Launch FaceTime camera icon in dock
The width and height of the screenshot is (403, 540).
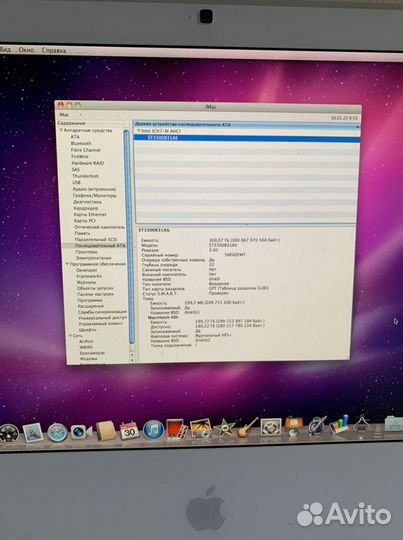[x=82, y=432]
